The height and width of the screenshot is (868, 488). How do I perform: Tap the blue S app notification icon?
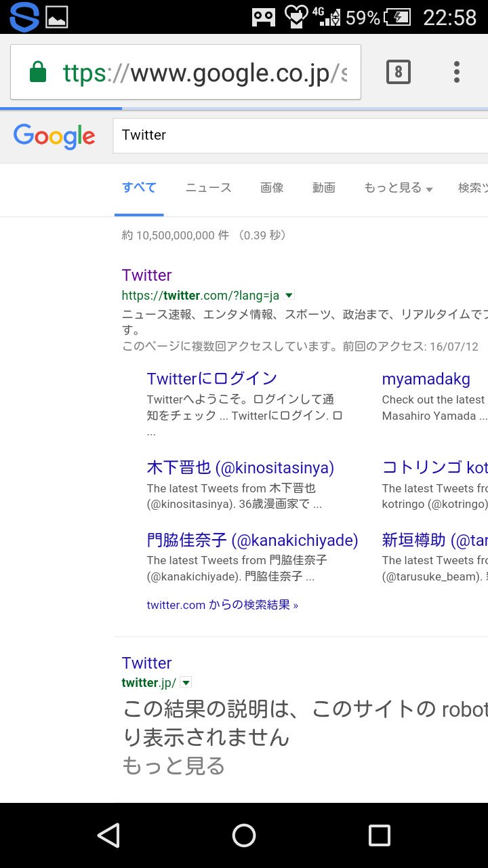(x=24, y=17)
